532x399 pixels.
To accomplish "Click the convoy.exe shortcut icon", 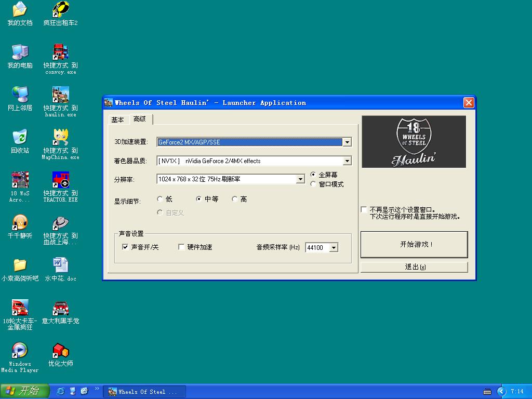I will tap(61, 52).
